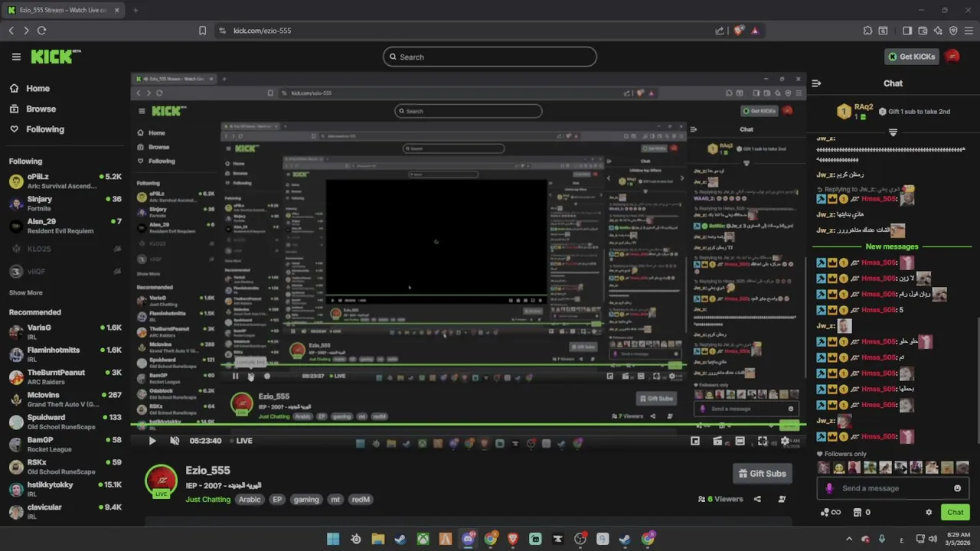980x551 pixels.
Task: Select the Arabic tag
Action: (x=250, y=500)
